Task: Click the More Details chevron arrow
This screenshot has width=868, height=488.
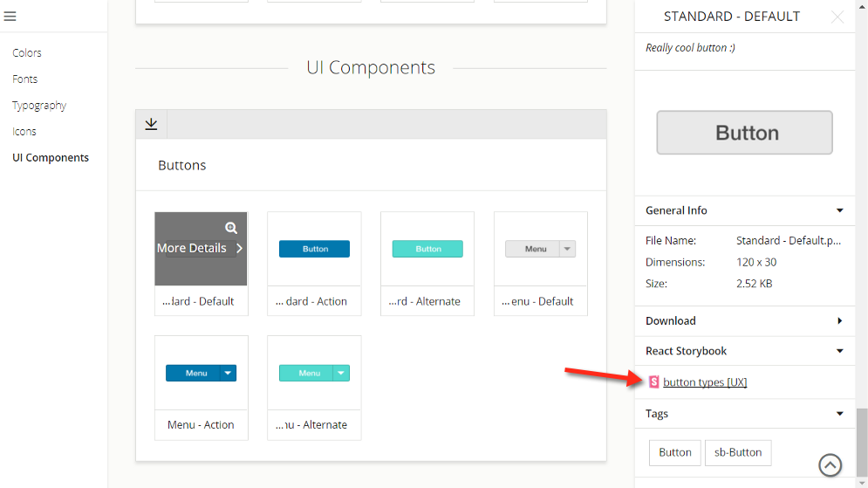Action: click(x=239, y=248)
